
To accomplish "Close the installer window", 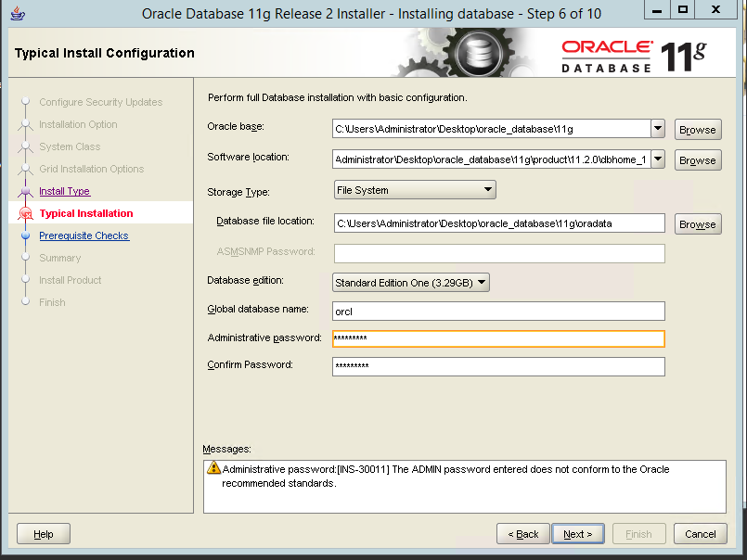I will pyautogui.click(x=715, y=9).
